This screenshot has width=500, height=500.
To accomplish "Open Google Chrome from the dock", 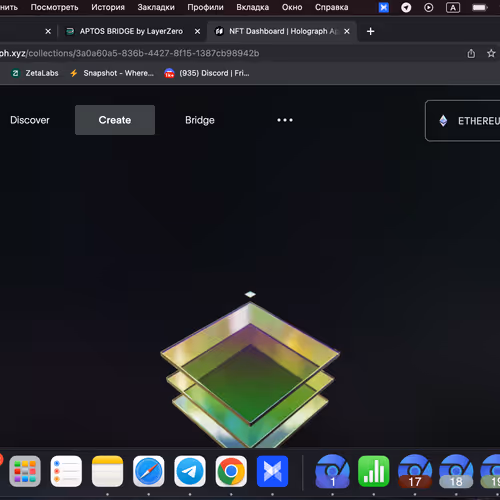I will [x=231, y=471].
